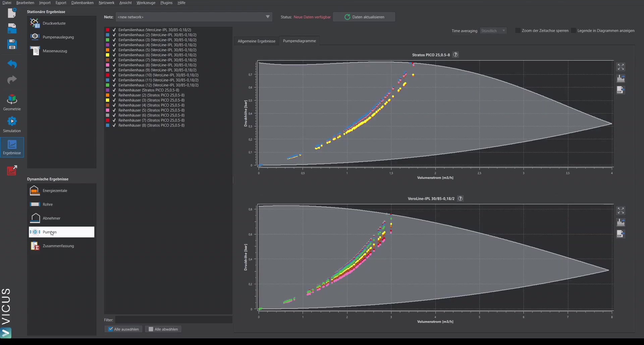The image size is (644, 345).
Task: Open the Datenbanken menu
Action: coord(83,3)
